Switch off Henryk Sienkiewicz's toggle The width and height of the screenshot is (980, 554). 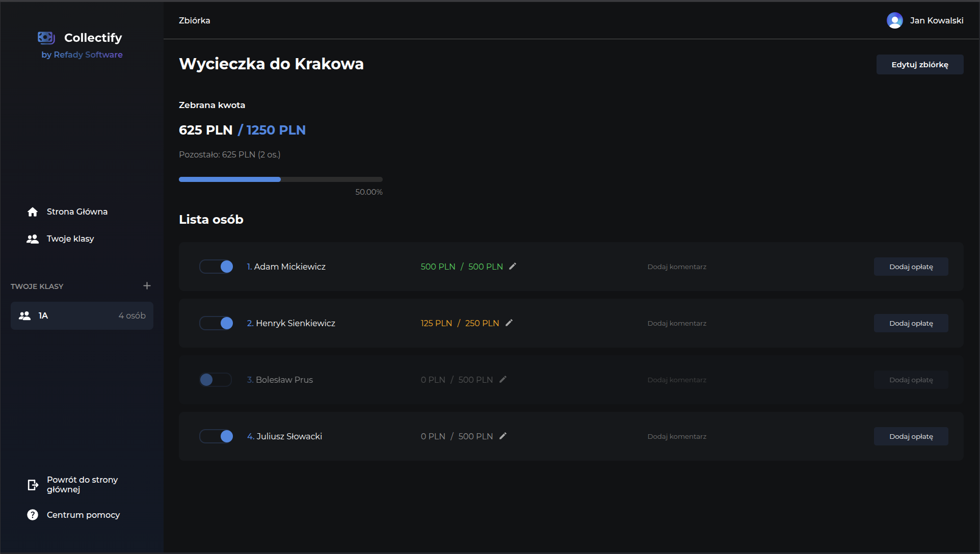tap(216, 323)
